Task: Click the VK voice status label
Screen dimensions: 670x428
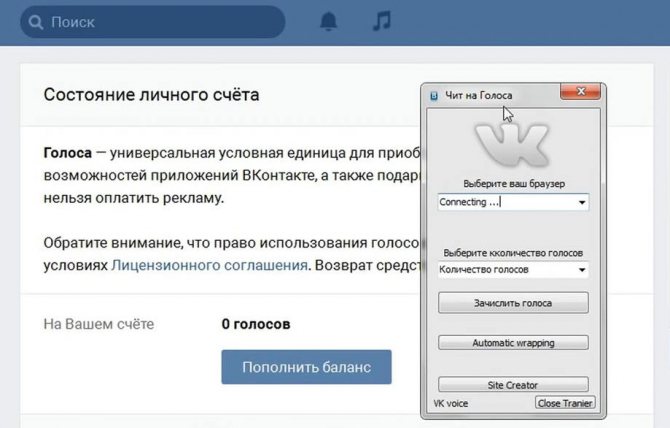Action: [451, 404]
